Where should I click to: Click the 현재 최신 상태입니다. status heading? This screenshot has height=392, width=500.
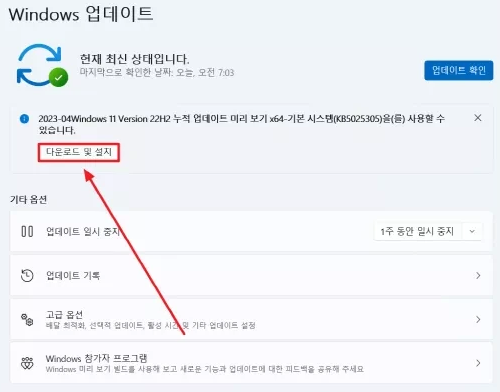pos(134,59)
